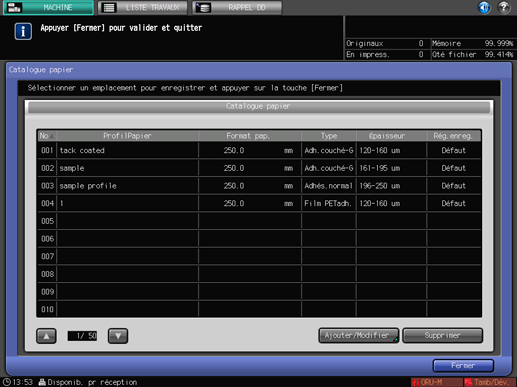Click the 'Catalogue papier' grey title bar
This screenshot has width=517, height=387.
pyautogui.click(x=259, y=107)
